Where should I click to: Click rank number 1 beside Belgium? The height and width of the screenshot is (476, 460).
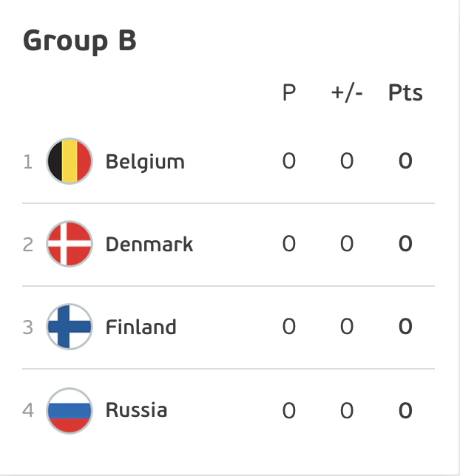pyautogui.click(x=28, y=162)
